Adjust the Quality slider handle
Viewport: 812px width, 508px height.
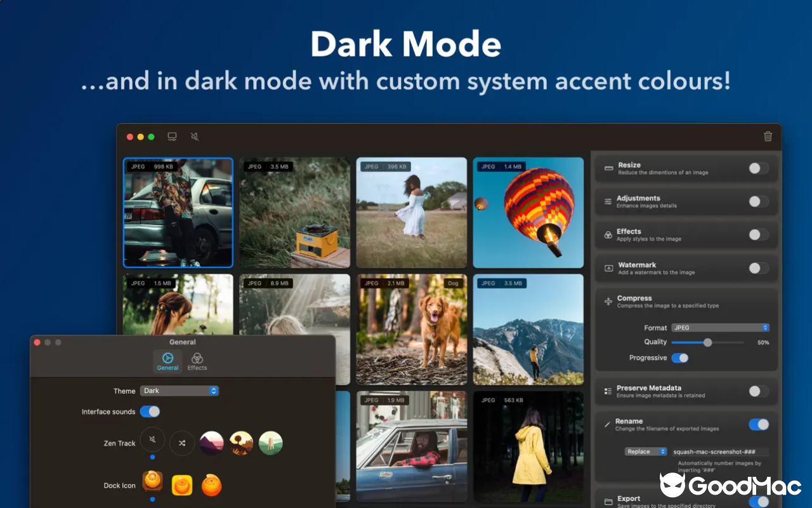707,342
